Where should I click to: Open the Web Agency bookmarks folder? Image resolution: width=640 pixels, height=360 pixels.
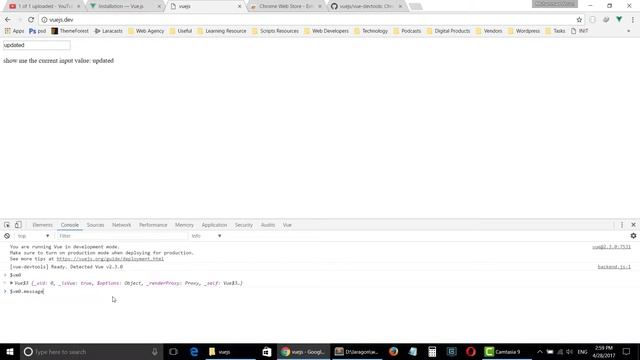coord(146,31)
